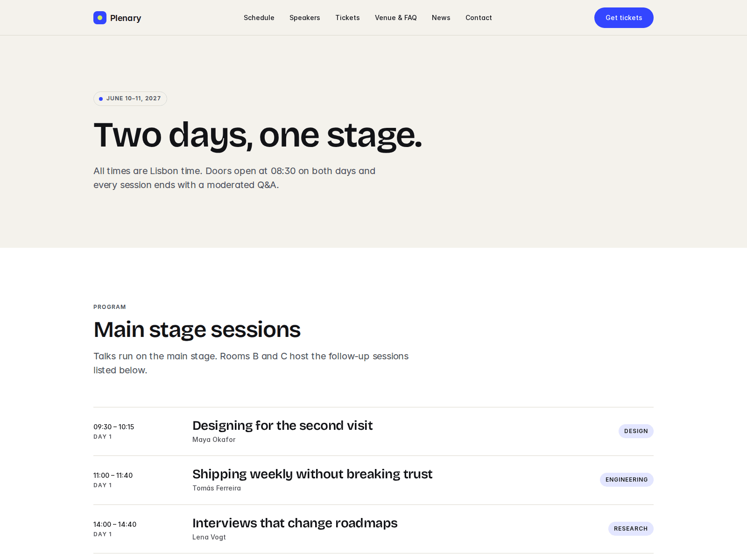This screenshot has width=747, height=560.
Task: Click the June 10–11, 2027 date badge
Action: tap(130, 98)
